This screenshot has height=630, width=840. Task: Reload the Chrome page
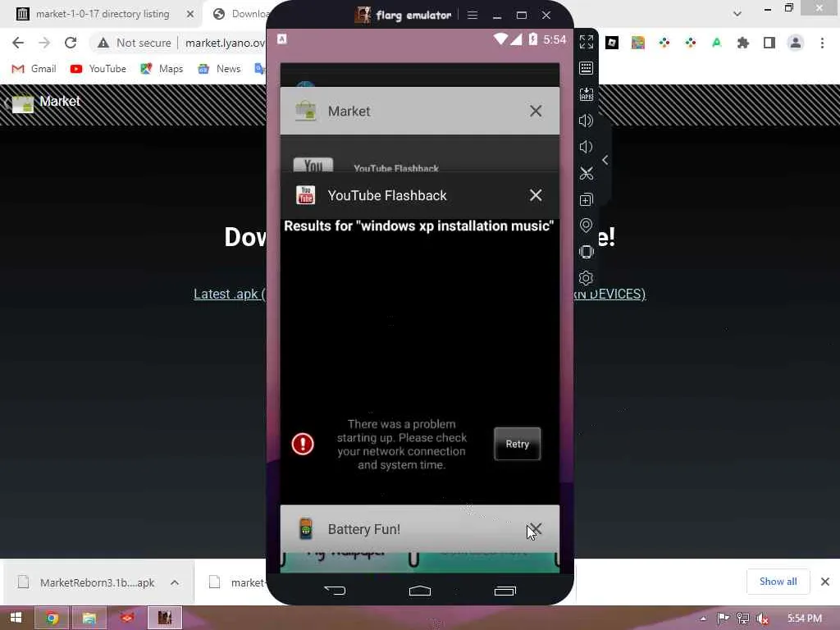click(71, 43)
